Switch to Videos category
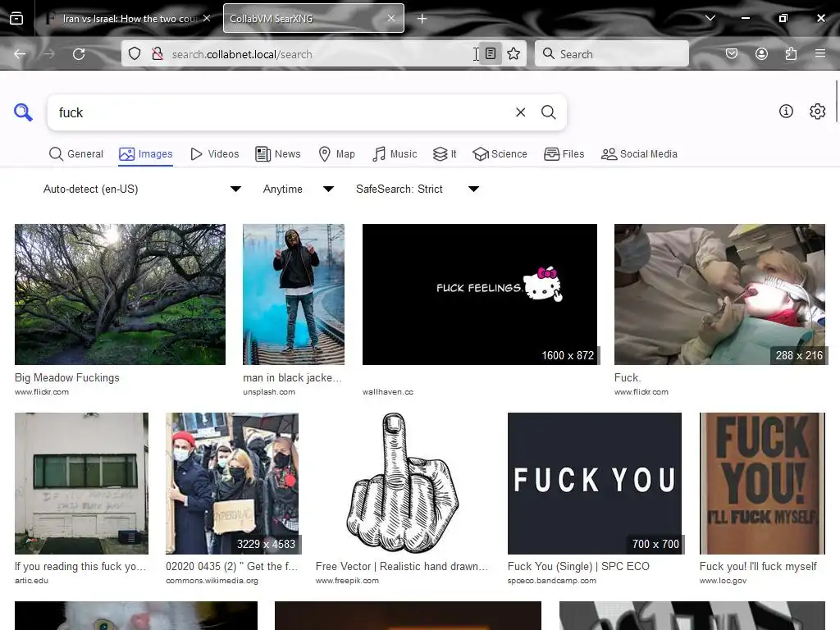This screenshot has height=630, width=840. pos(215,154)
